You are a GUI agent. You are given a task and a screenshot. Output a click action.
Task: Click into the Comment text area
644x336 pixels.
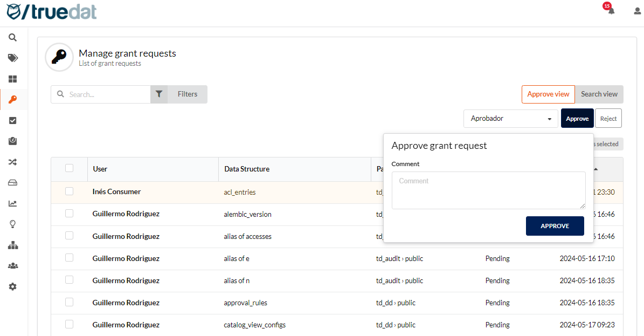[x=488, y=190]
